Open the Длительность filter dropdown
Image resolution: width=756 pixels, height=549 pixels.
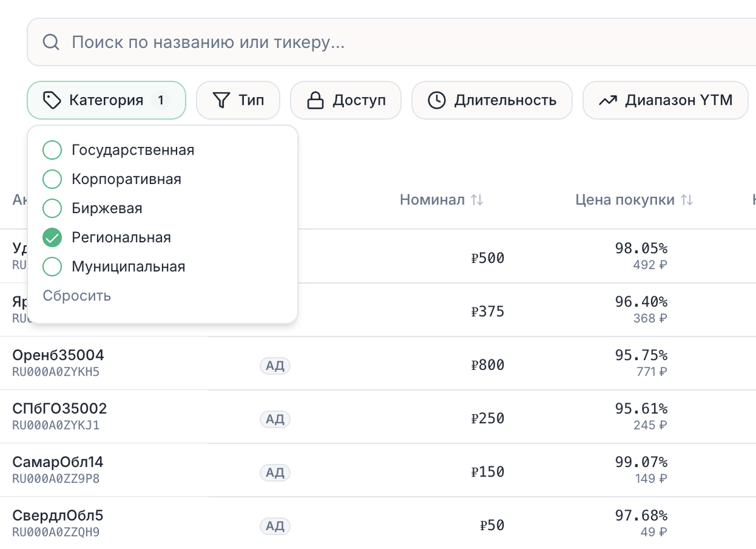click(x=491, y=100)
